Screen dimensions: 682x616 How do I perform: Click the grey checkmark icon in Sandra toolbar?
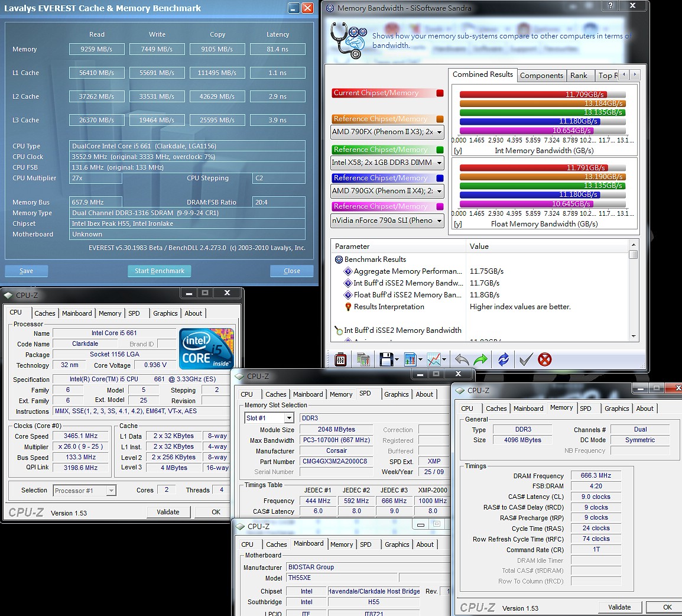pos(525,360)
